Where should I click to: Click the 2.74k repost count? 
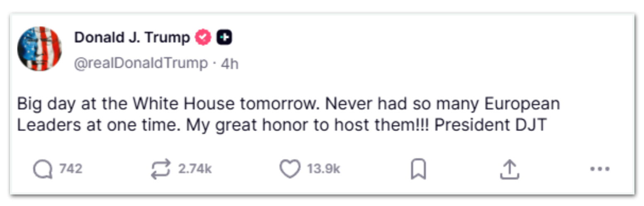tap(195, 169)
